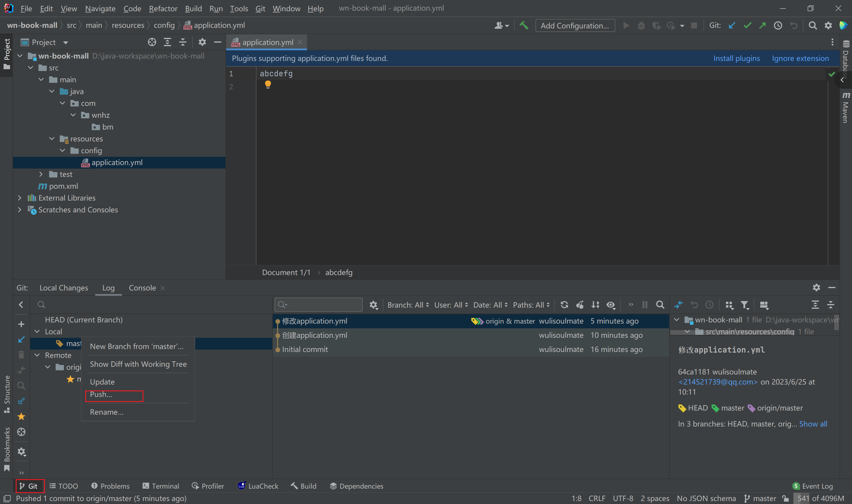Open Git Show History clock icon

click(778, 25)
